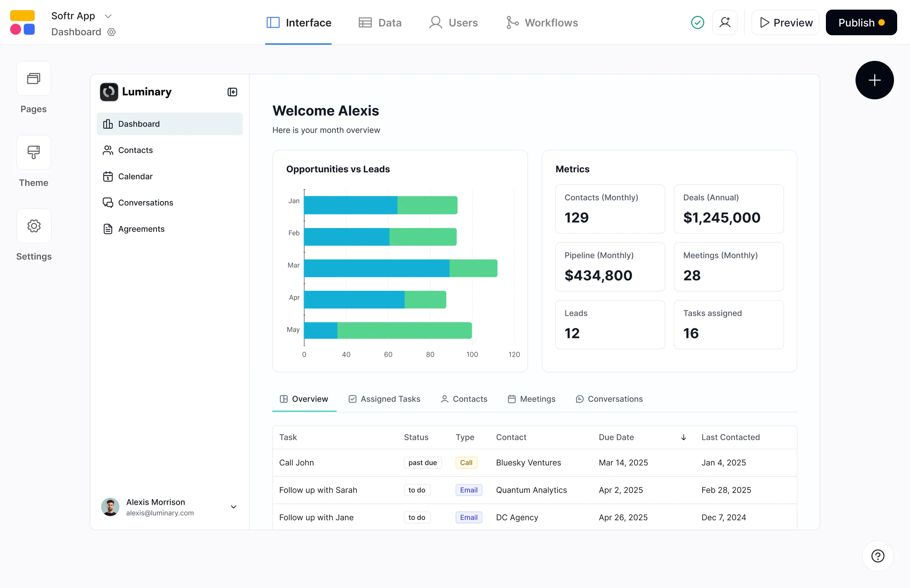Expand the Softr App dropdown

[x=108, y=16]
